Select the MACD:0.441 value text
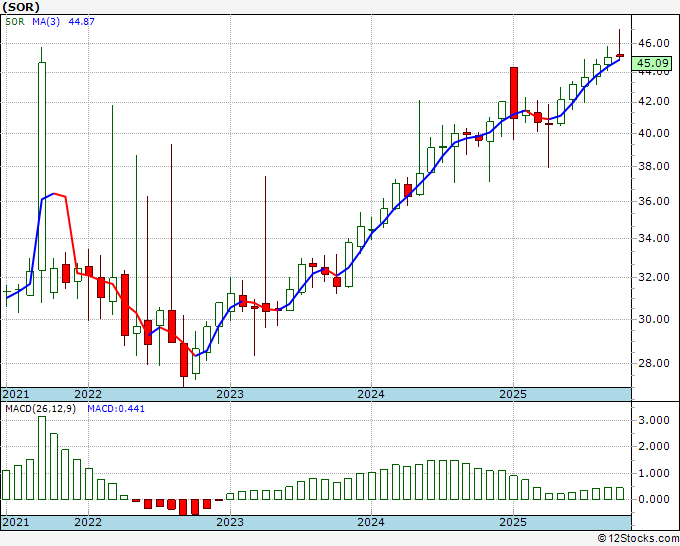The image size is (680, 546). pyautogui.click(x=116, y=409)
